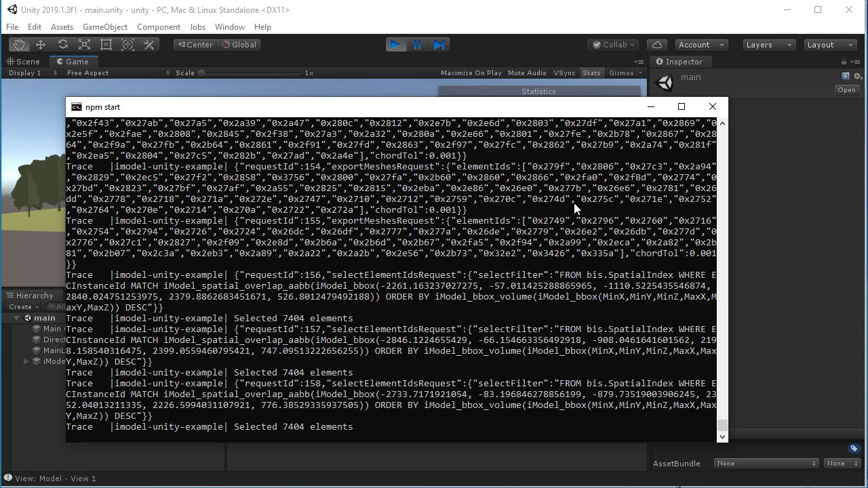The image size is (868, 488).
Task: Toggle Gizmos in Game view
Action: tap(621, 73)
